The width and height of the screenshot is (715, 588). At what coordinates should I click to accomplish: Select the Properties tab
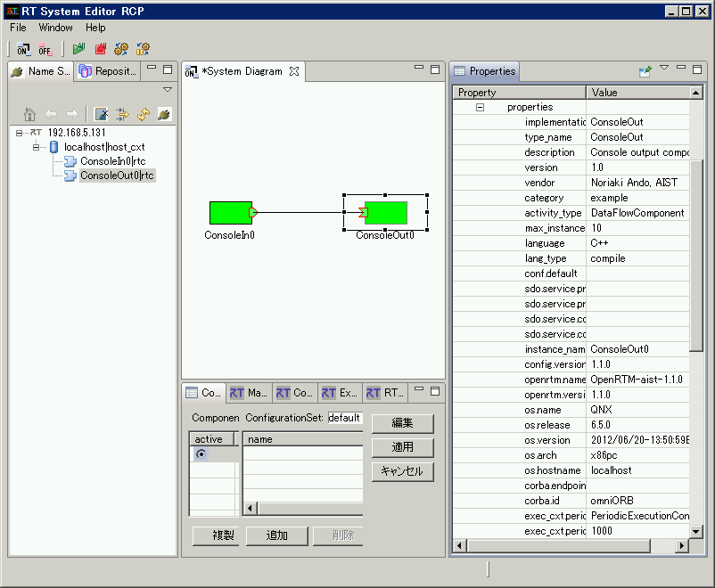[485, 71]
